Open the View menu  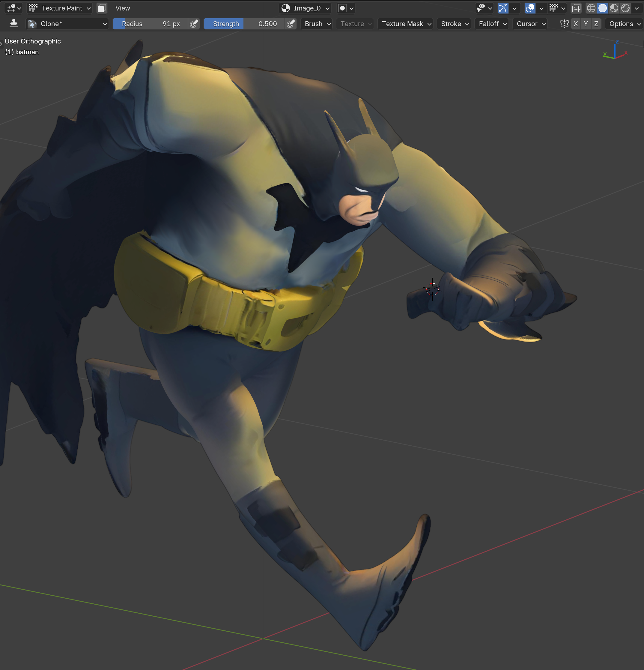[123, 8]
